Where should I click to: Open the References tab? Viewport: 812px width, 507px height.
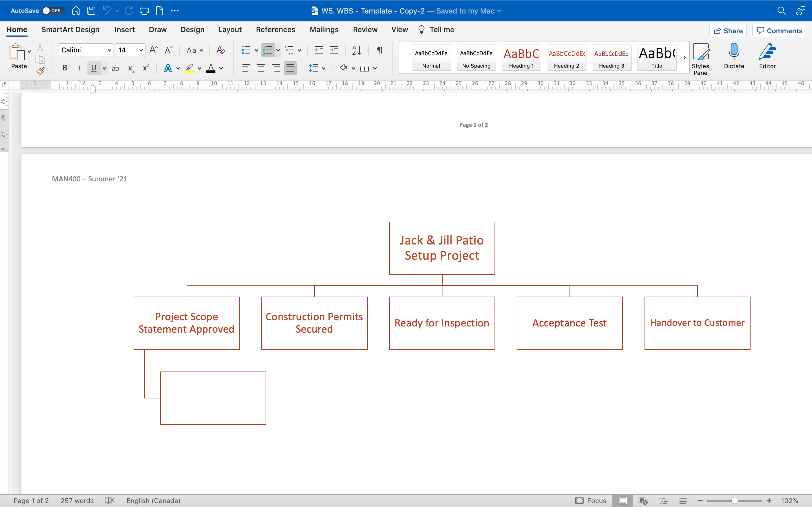[x=275, y=30]
